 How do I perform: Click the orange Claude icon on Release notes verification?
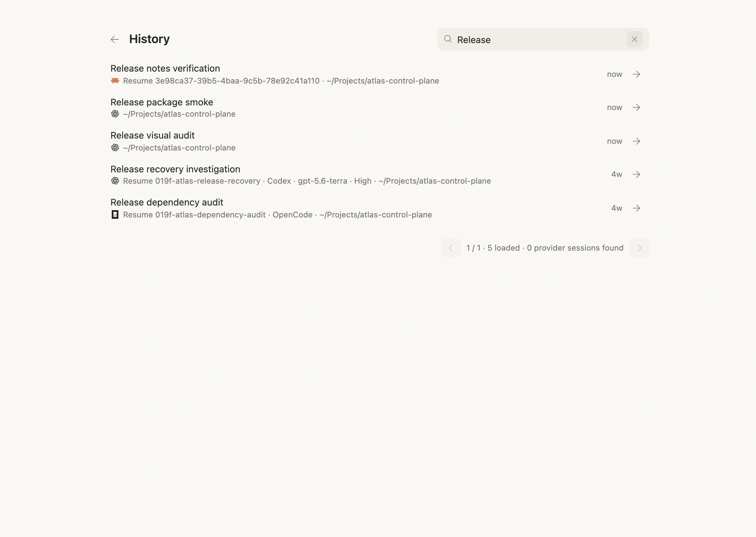point(115,81)
